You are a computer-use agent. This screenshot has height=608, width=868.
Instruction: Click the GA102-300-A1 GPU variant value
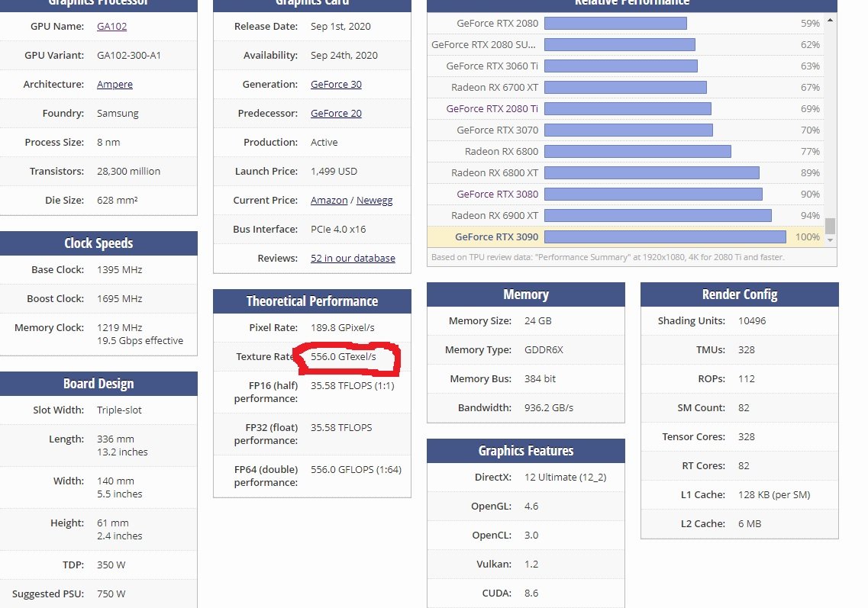129,56
